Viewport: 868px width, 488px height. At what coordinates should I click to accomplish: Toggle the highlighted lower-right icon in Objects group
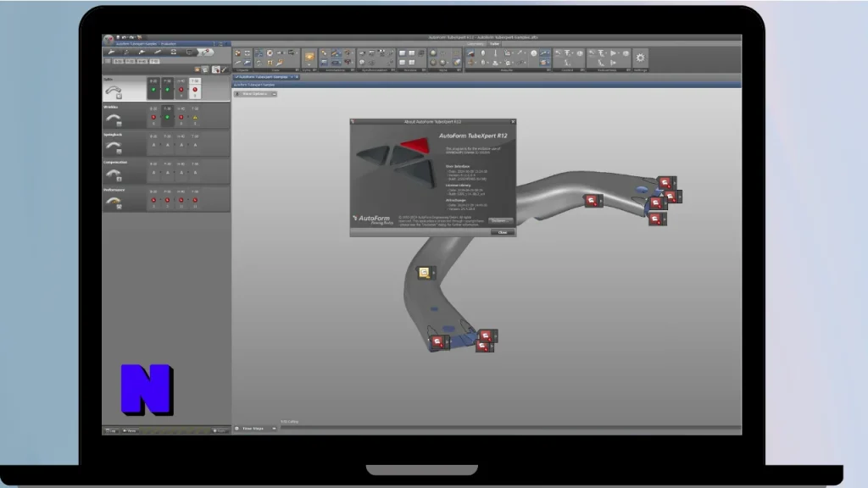pyautogui.click(x=248, y=63)
